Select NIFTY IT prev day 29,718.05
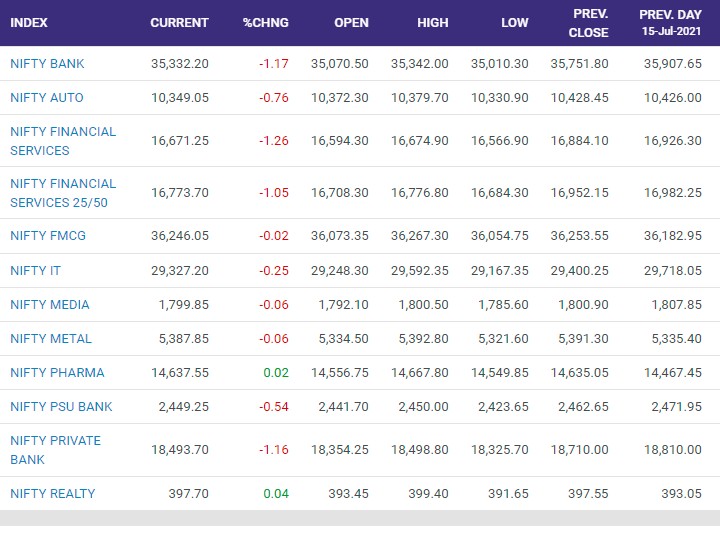 [673, 270]
